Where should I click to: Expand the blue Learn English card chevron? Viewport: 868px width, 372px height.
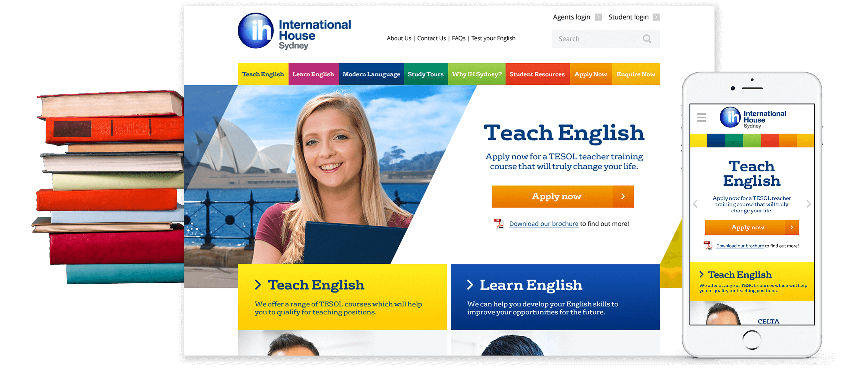click(470, 285)
